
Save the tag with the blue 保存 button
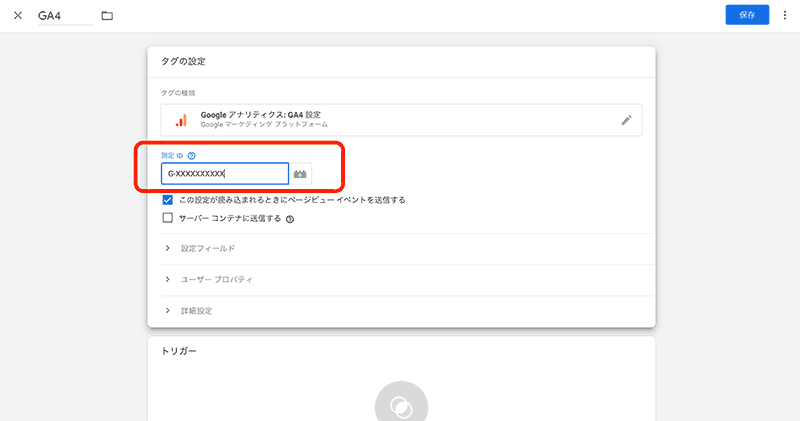coord(747,15)
